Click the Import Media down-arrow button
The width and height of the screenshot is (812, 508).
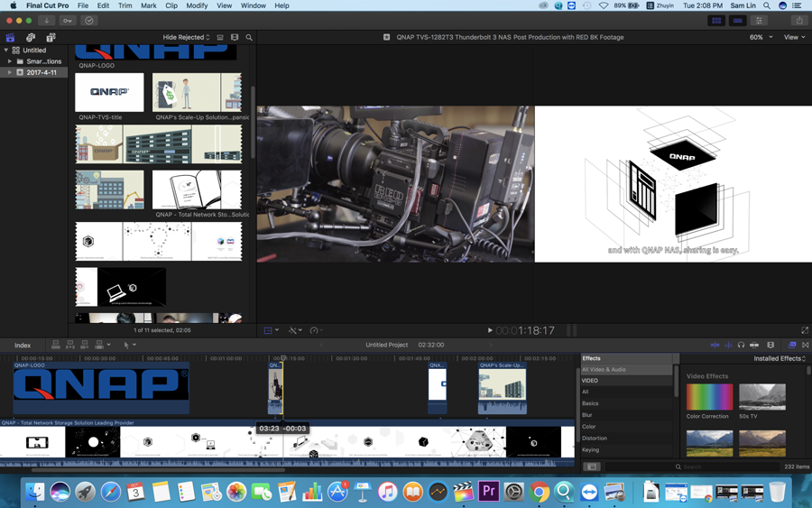[x=46, y=21]
